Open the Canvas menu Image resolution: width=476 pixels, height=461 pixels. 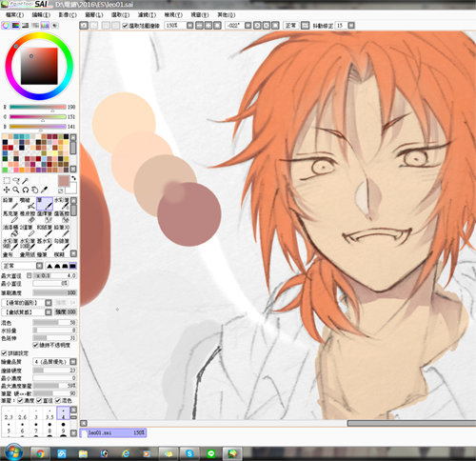(68, 15)
